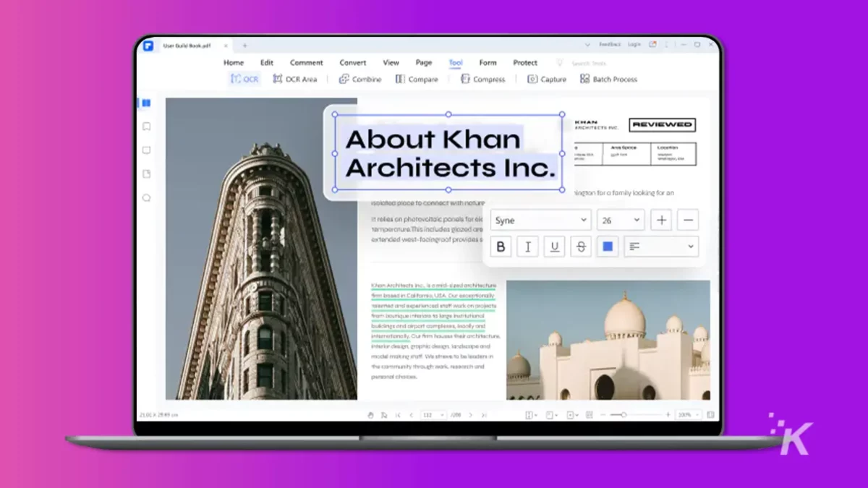This screenshot has height=488, width=868.
Task: Open the text alignment dropdown
Action: click(661, 247)
